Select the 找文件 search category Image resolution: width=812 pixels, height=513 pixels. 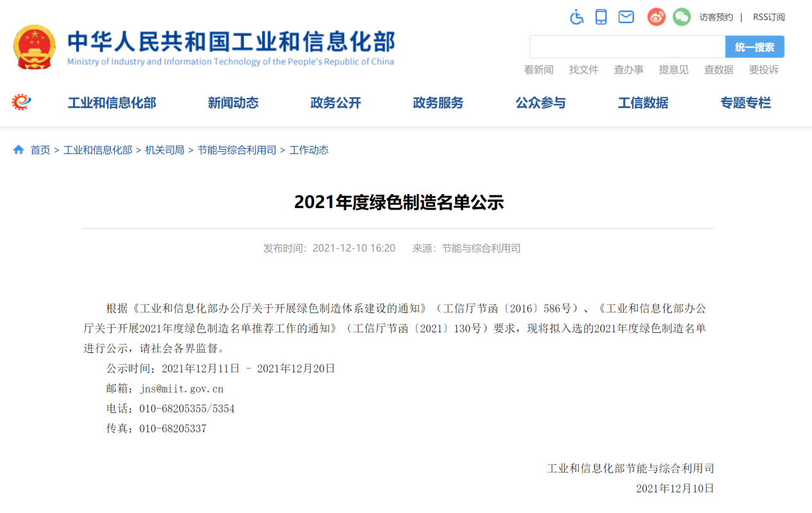(583, 70)
